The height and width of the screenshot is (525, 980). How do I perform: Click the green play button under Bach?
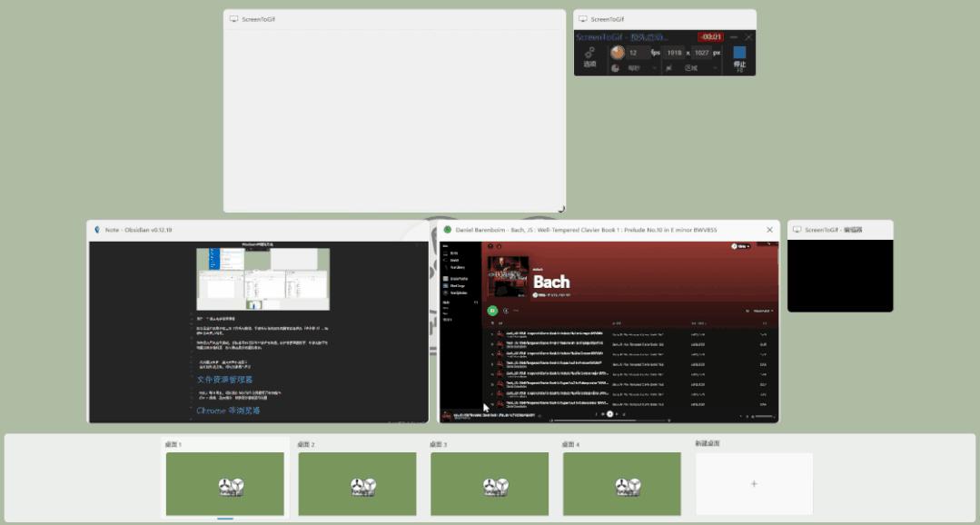point(492,310)
